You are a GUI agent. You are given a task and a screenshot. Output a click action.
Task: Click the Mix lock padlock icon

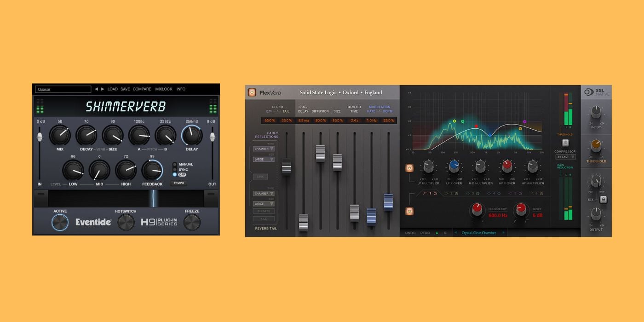603,200
